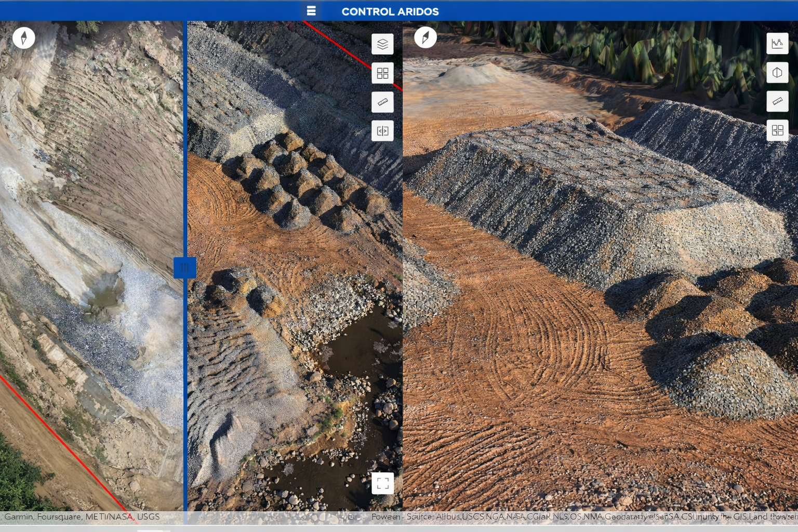This screenshot has height=532, width=798.
Task: Enter fullscreen mode for 2D map
Action: 383,484
